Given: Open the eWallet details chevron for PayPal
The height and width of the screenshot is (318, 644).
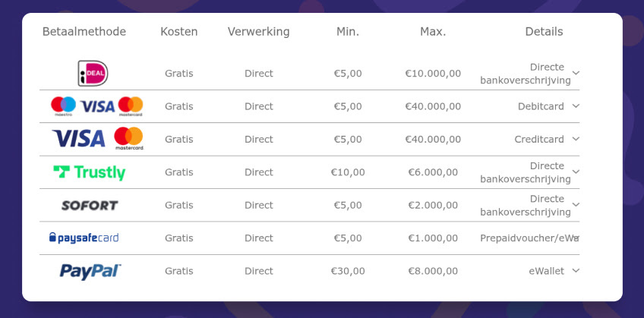Looking at the screenshot, I should 576,270.
